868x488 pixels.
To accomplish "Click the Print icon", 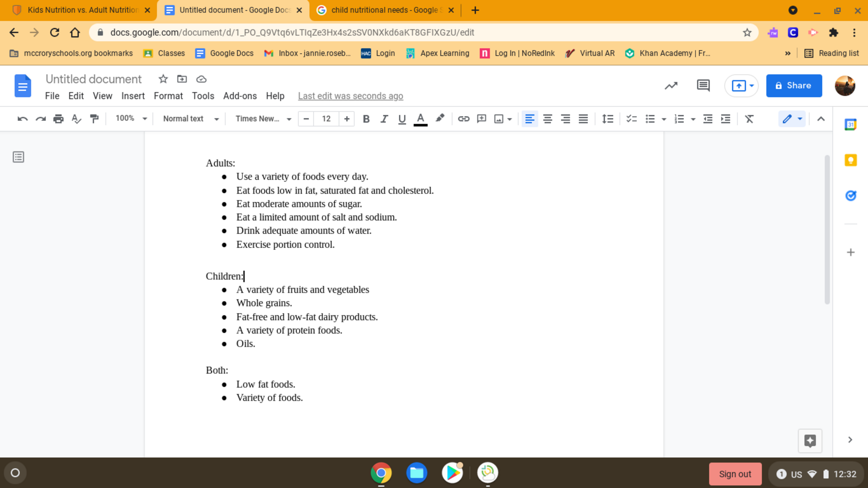I will tap(58, 119).
